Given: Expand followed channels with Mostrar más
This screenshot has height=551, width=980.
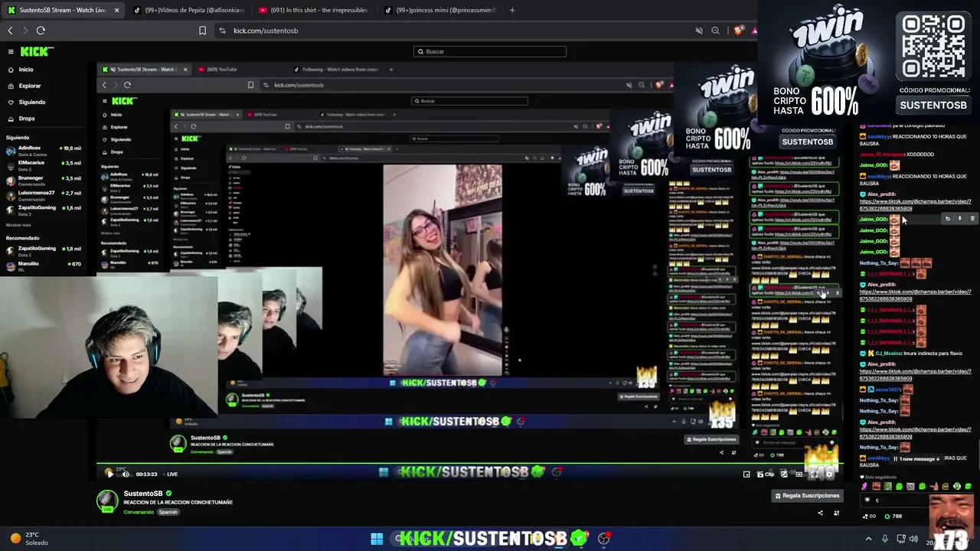Looking at the screenshot, I should coord(18,225).
